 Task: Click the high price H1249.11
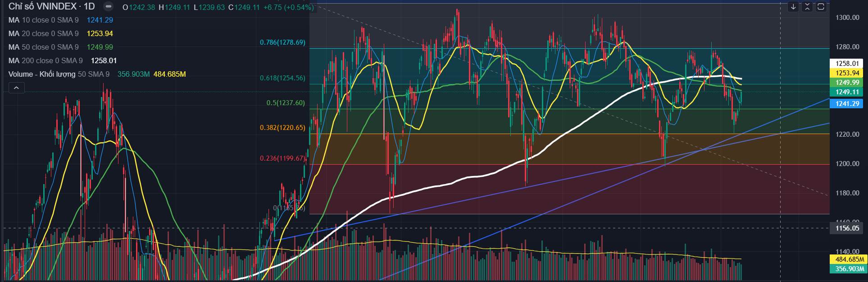pos(174,7)
